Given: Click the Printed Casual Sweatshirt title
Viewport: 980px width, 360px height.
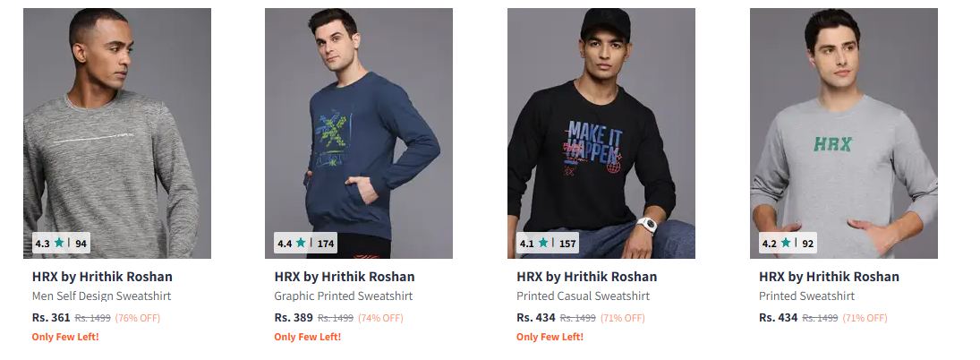Looking at the screenshot, I should click(x=584, y=296).
